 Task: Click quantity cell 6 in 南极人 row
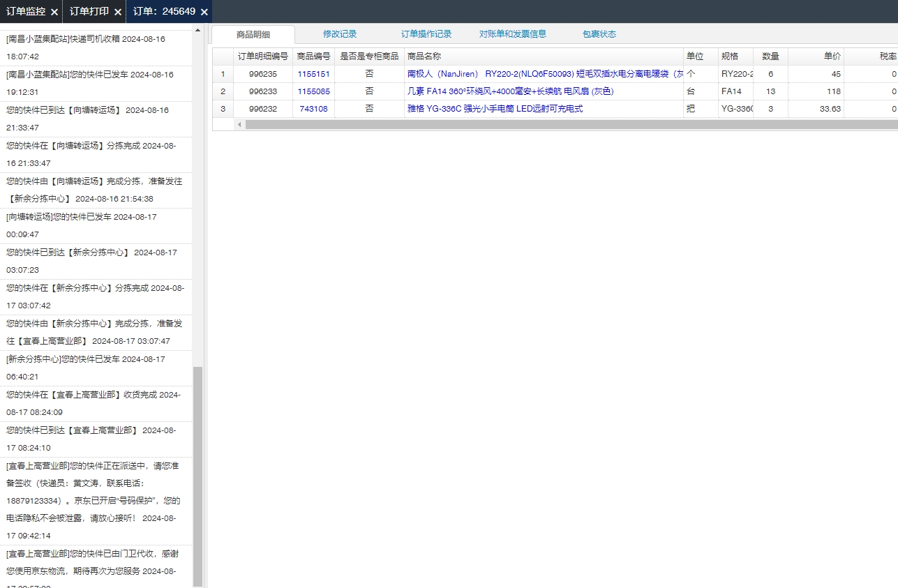click(x=770, y=73)
